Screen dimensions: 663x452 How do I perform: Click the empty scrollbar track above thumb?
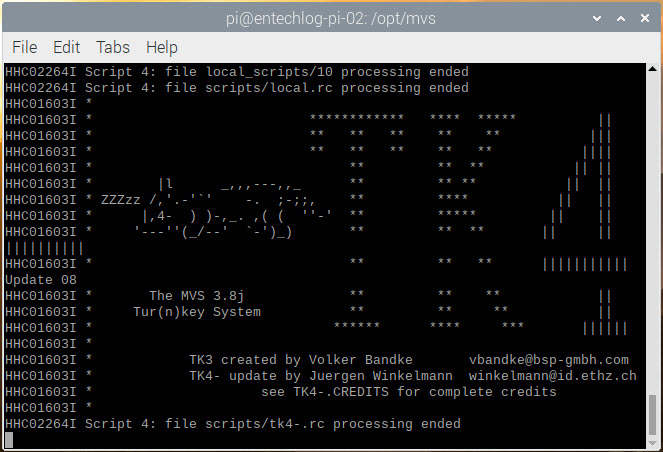[x=652, y=233]
